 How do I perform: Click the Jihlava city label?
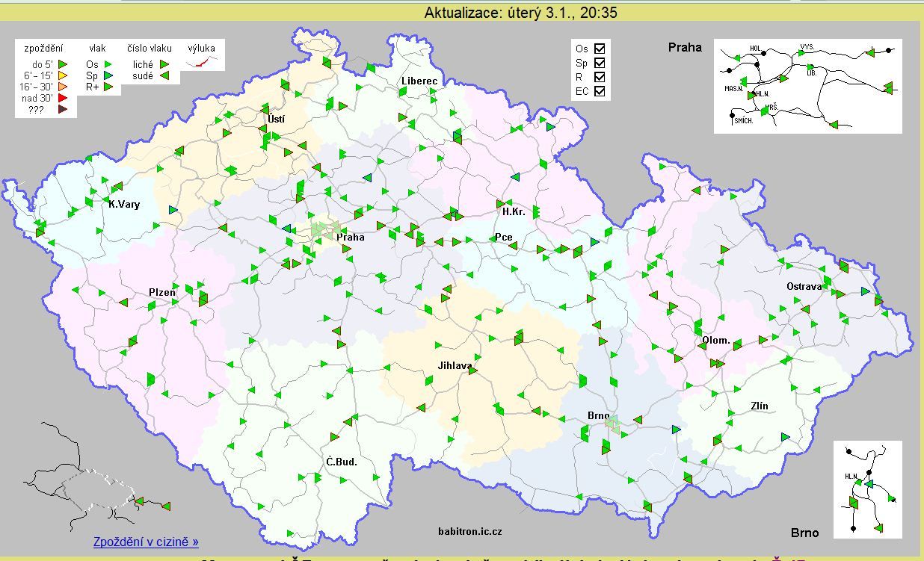pyautogui.click(x=455, y=366)
